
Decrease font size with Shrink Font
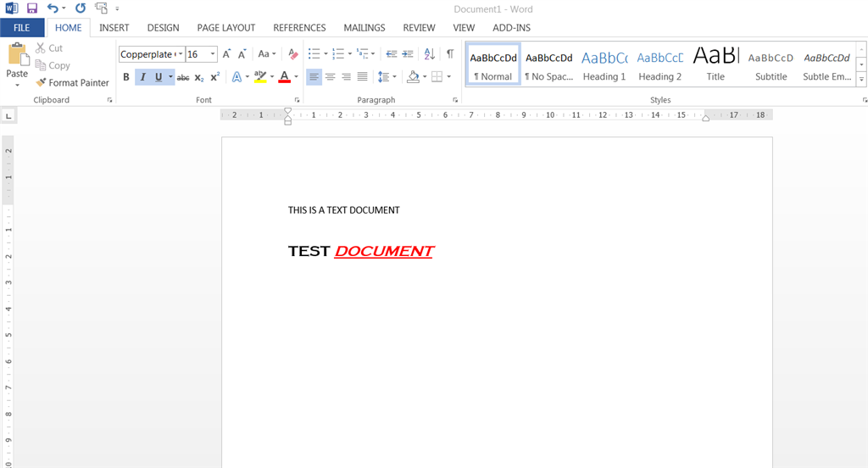[x=242, y=54]
